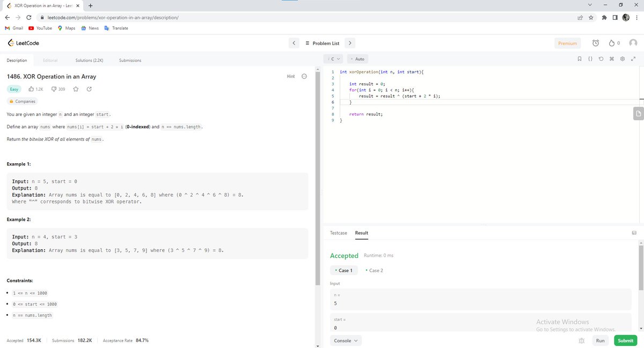Viewport: 644px width, 348px height.
Task: Open the YouTube bookmark
Action: coord(40,28)
